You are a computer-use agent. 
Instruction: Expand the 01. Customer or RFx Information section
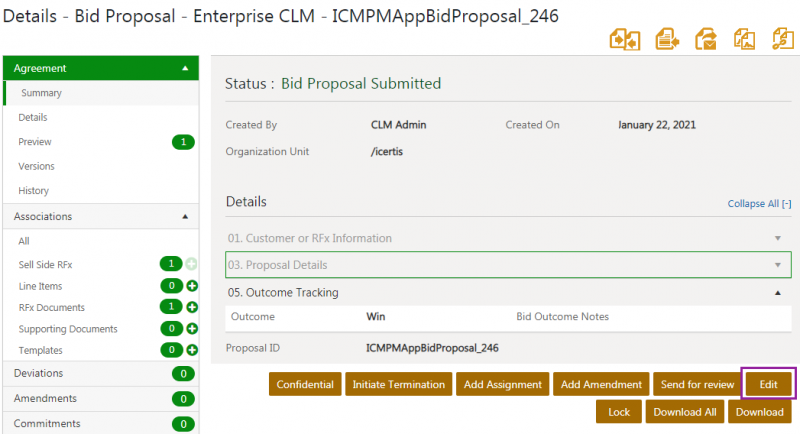click(777, 239)
